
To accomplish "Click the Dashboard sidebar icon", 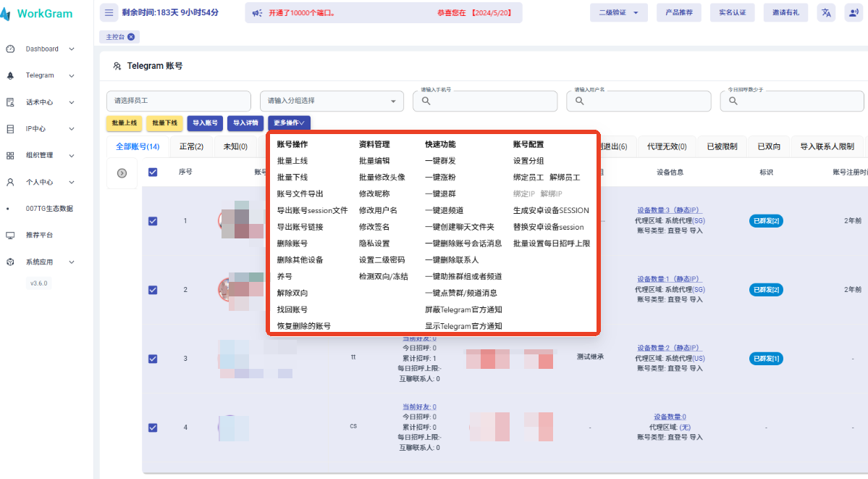I will coord(10,49).
